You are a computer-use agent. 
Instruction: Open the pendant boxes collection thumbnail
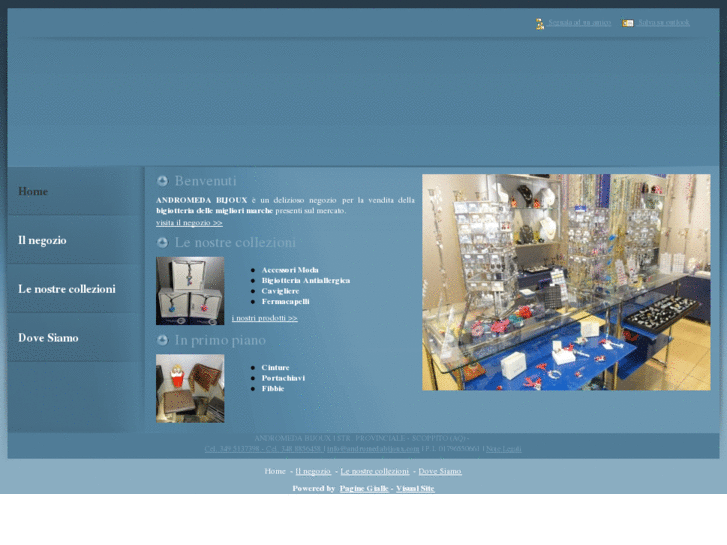coord(190,291)
